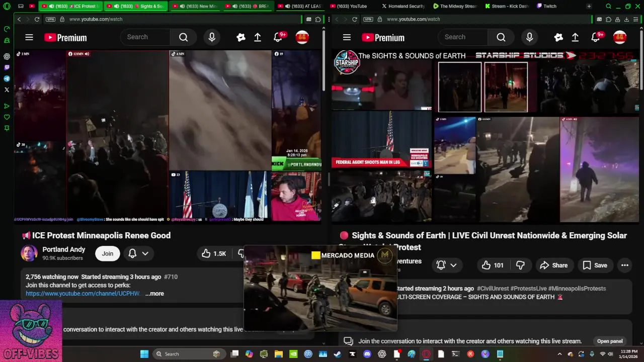Click right pane YouTube search field

coord(462,37)
